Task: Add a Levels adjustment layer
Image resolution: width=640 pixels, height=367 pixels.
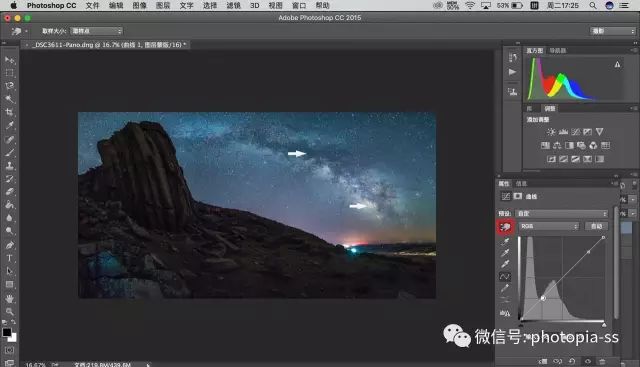Action: (563, 132)
